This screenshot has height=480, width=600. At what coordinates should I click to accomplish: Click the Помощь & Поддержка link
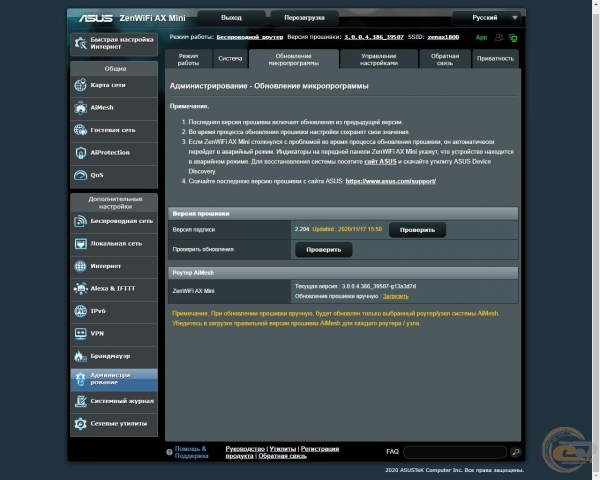click(x=191, y=452)
